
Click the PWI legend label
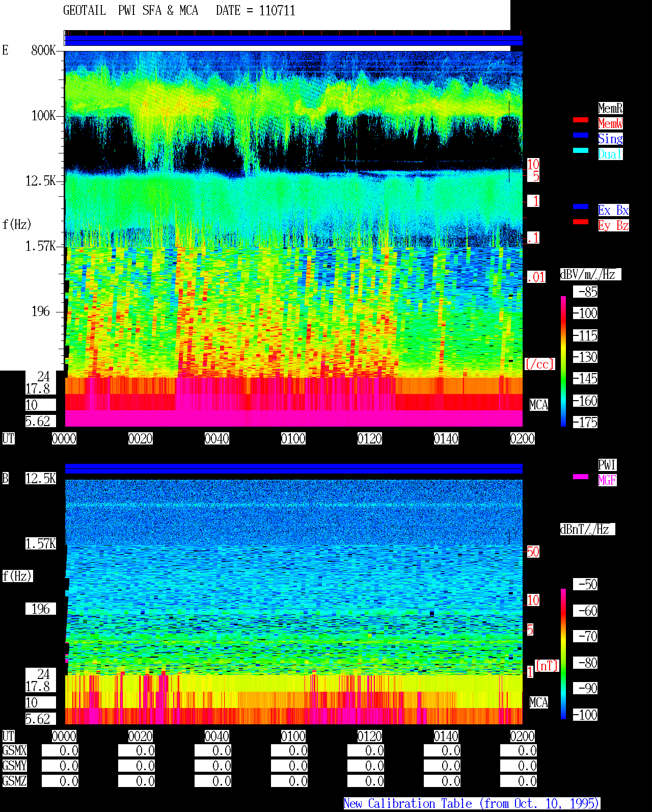(607, 465)
